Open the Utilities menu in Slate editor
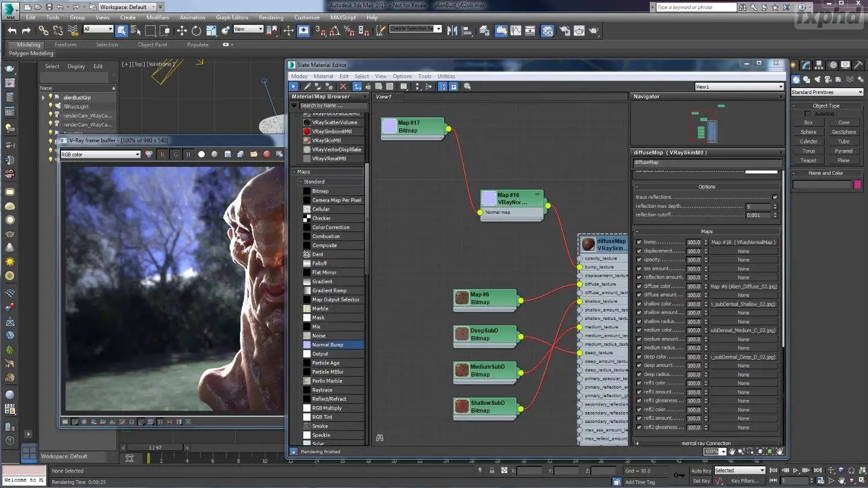The height and width of the screenshot is (488, 868). [x=446, y=77]
